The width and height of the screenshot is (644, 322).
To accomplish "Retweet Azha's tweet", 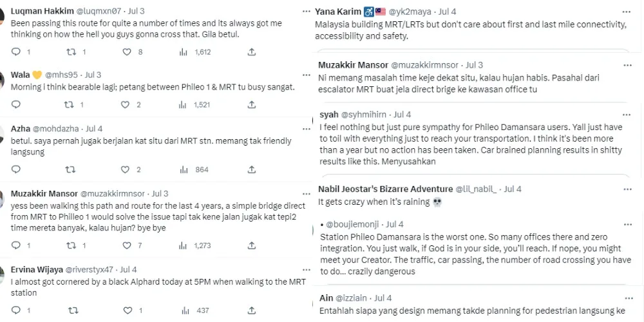I will (71, 169).
